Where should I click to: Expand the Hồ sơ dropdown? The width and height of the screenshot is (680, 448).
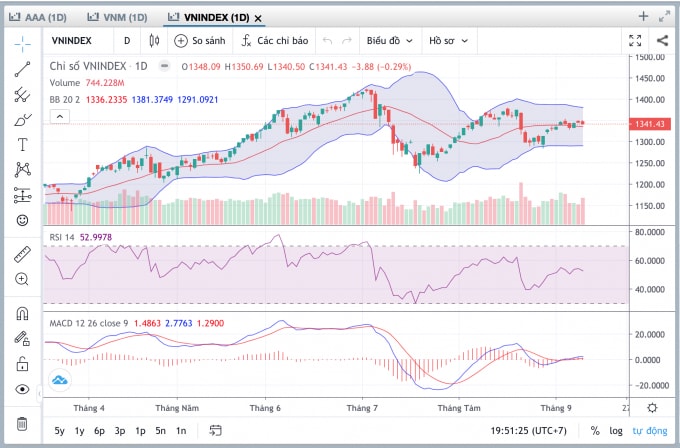point(448,41)
